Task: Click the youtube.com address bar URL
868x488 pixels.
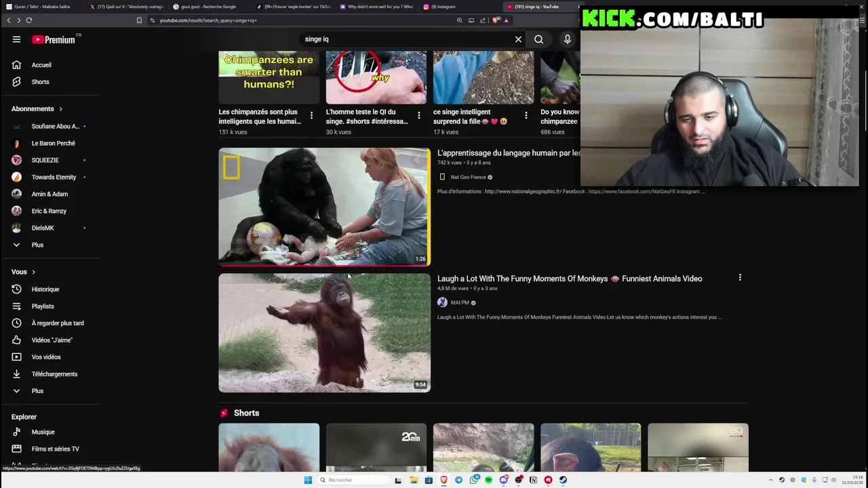Action: tap(208, 20)
